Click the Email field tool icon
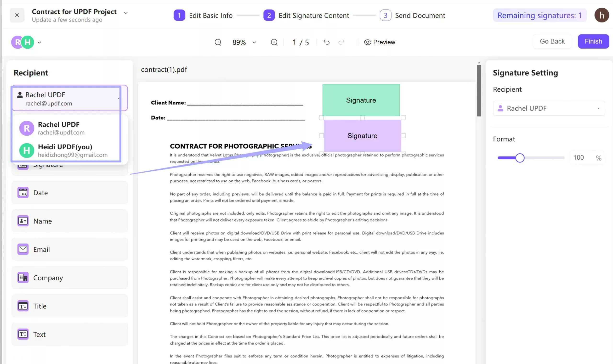The image size is (613, 364). (23, 249)
